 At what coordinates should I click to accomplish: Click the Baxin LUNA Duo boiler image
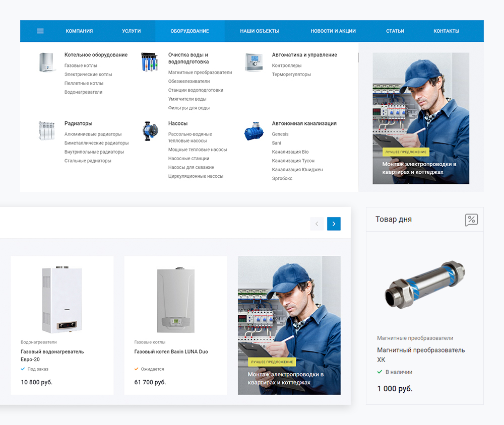pyautogui.click(x=175, y=300)
